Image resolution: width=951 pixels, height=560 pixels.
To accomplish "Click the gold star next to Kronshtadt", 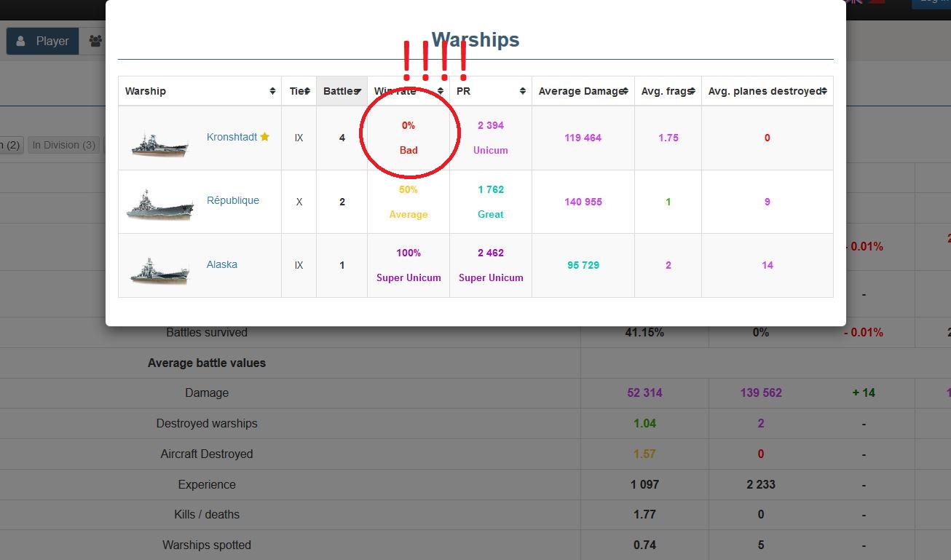I will (265, 137).
